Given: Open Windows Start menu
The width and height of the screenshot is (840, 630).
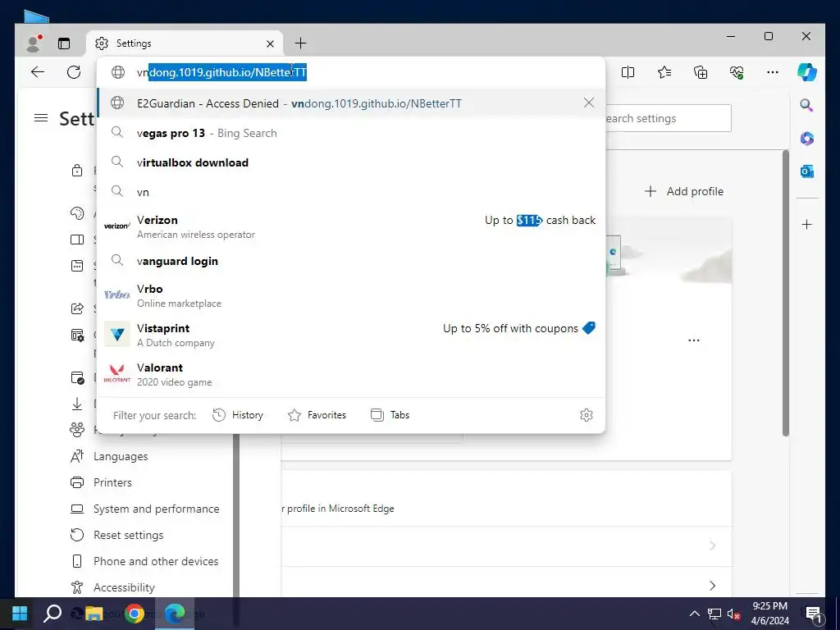Looking at the screenshot, I should click(20, 614).
